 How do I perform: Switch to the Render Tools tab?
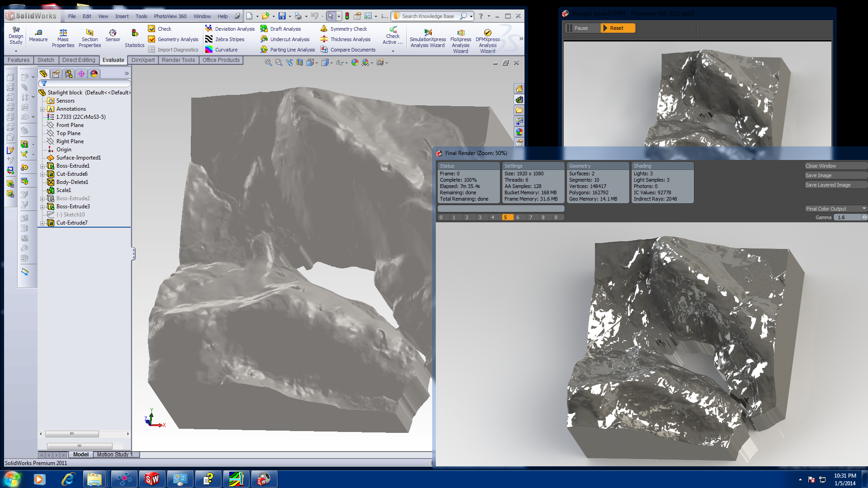(x=178, y=60)
